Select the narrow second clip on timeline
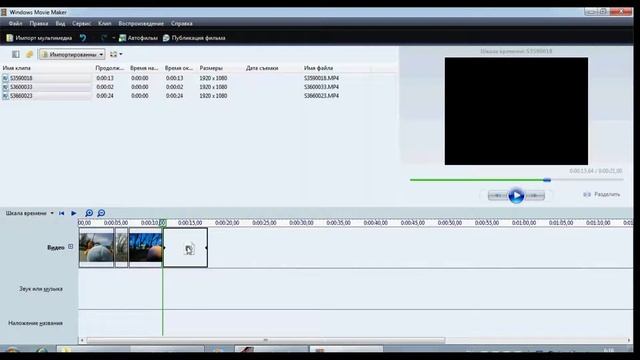 click(121, 247)
